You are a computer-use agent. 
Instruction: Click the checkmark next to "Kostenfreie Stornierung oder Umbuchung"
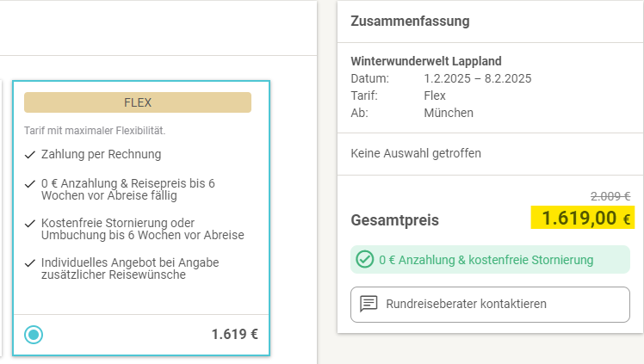point(30,223)
